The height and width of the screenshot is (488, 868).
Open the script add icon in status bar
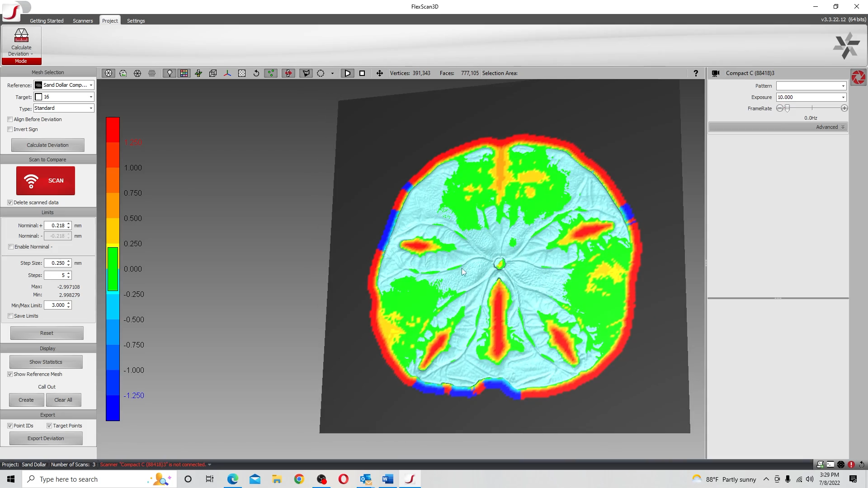coord(820,465)
